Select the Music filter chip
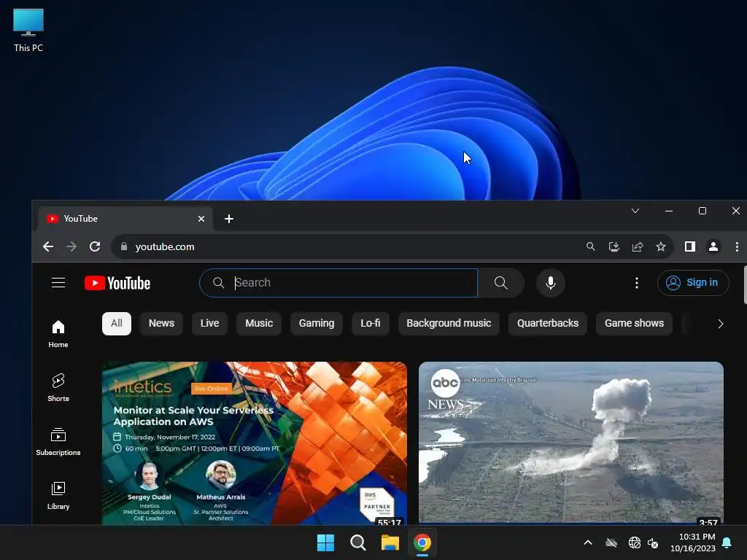 click(x=259, y=323)
